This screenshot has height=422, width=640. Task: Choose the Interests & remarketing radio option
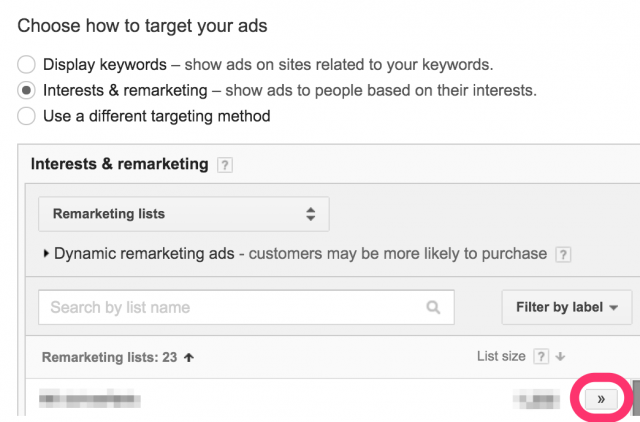[27, 90]
